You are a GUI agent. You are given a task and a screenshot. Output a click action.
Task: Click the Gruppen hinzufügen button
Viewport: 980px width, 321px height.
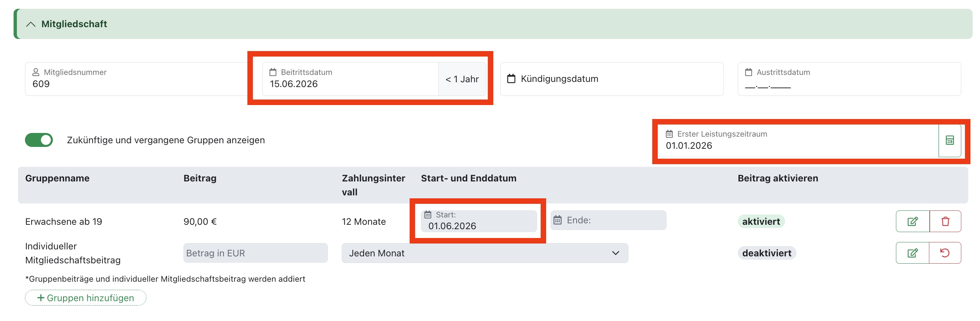coord(86,298)
